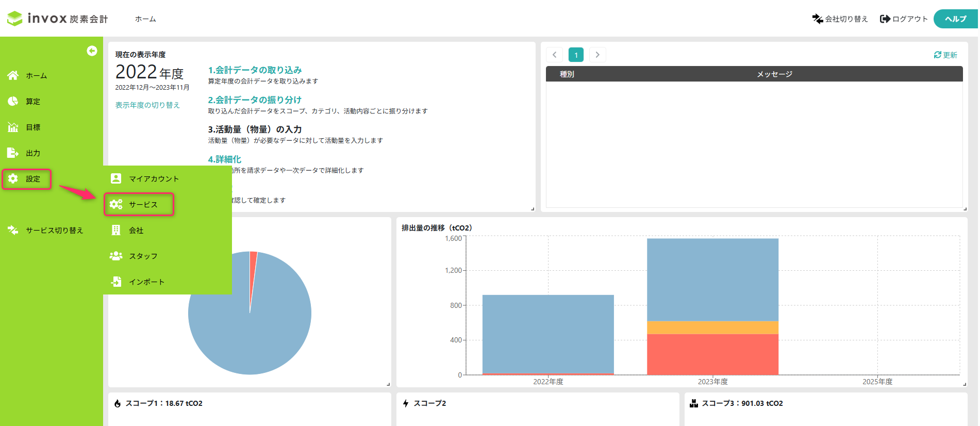Select サービス from settings submenu

(x=143, y=204)
